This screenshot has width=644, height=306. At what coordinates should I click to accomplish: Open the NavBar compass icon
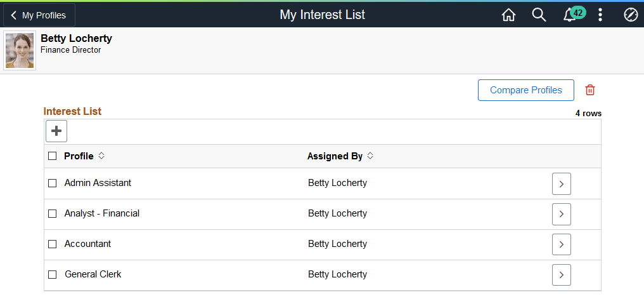(x=631, y=15)
